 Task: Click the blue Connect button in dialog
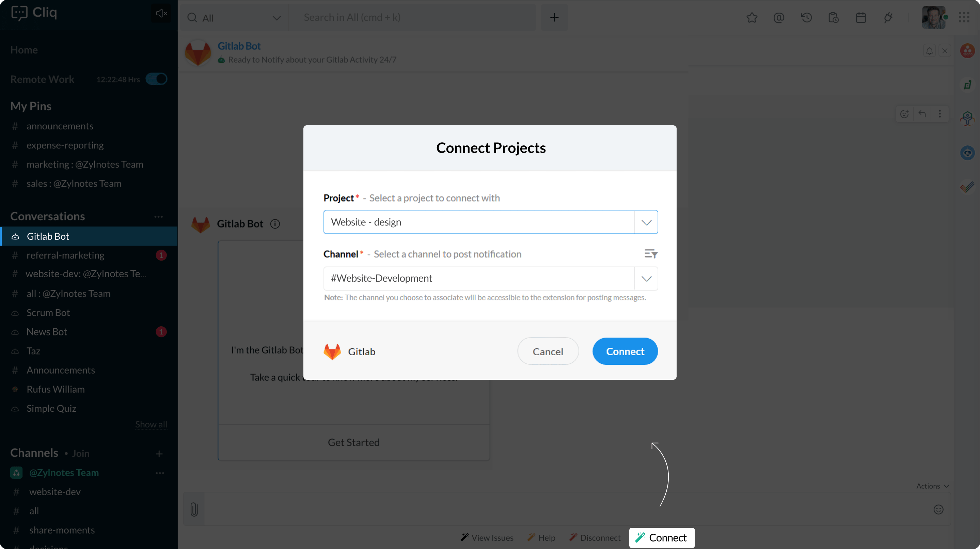click(625, 351)
